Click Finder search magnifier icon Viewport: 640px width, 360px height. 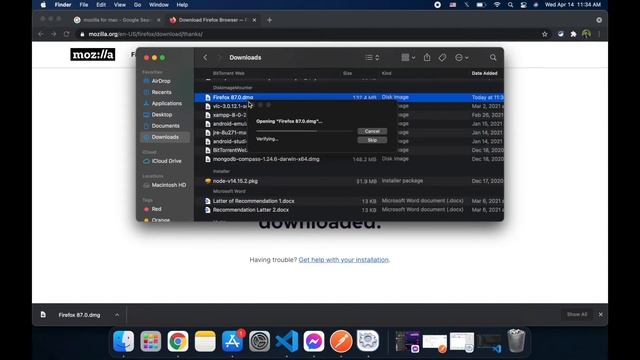(x=493, y=58)
